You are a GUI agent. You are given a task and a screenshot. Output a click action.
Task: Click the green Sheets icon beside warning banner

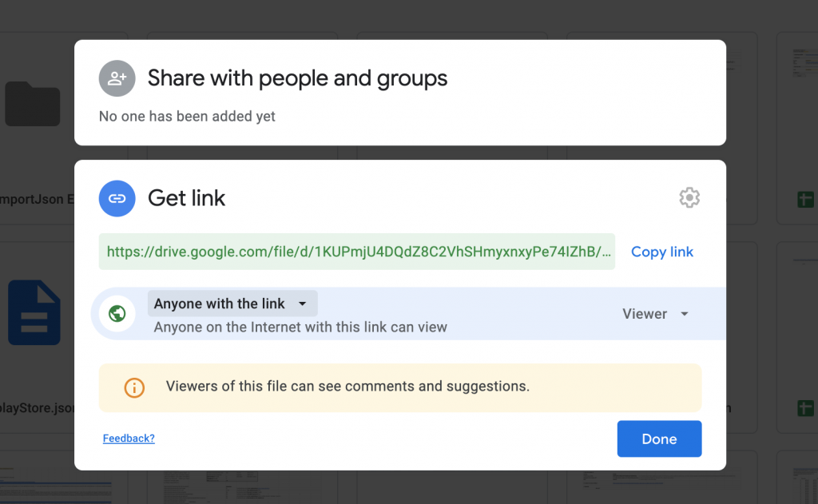click(805, 408)
